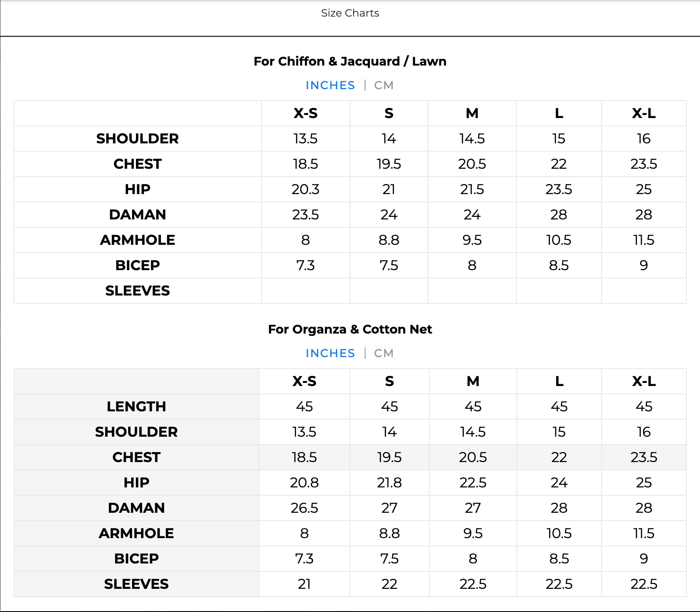Switch Chiffon & Jacquard chart to CM

click(383, 85)
